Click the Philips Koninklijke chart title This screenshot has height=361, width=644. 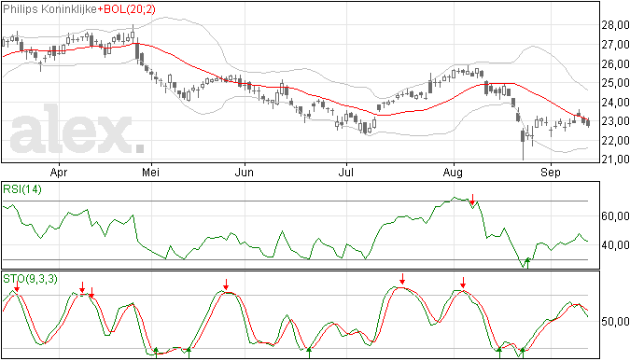[x=50, y=9]
